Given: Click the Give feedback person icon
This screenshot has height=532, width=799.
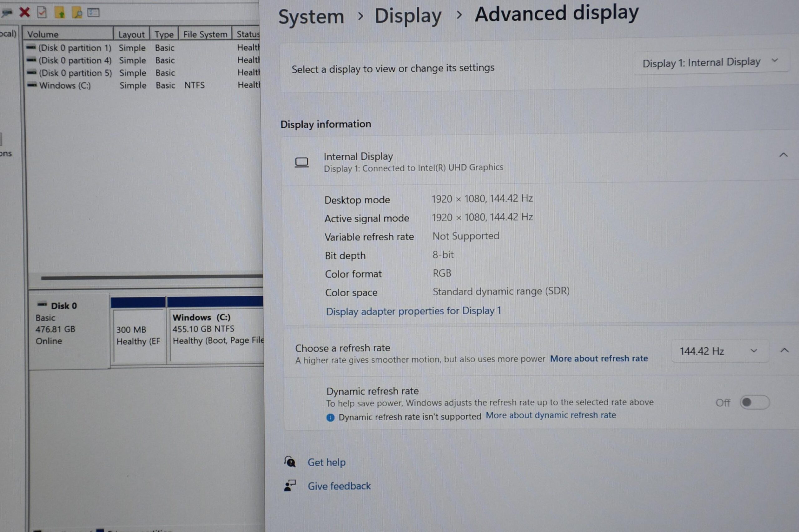Looking at the screenshot, I should (290, 486).
